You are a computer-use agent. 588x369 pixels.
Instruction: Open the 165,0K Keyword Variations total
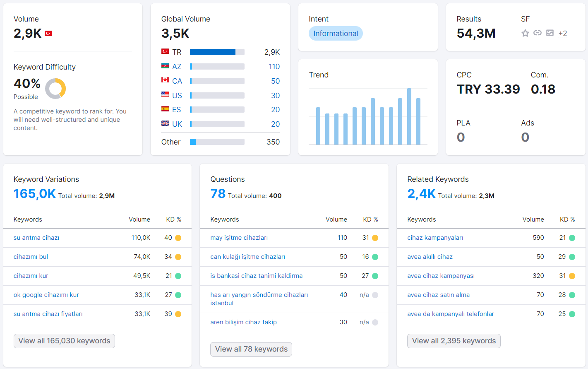(35, 194)
